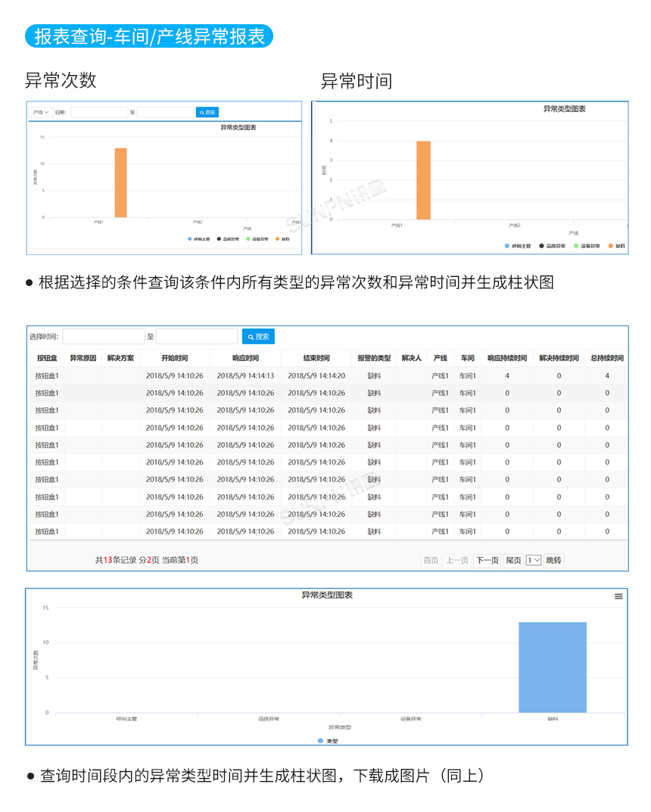Click the blue 搜索 search button

(x=258, y=337)
